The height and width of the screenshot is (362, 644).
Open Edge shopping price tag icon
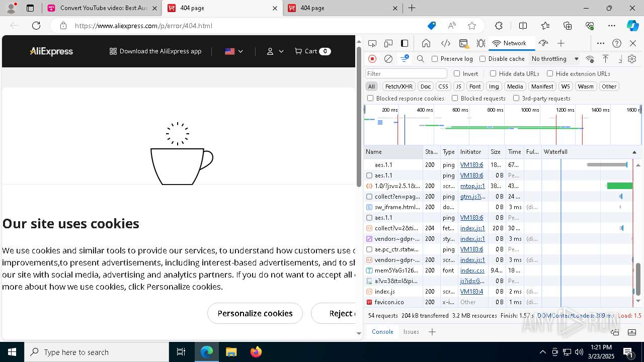432,26
